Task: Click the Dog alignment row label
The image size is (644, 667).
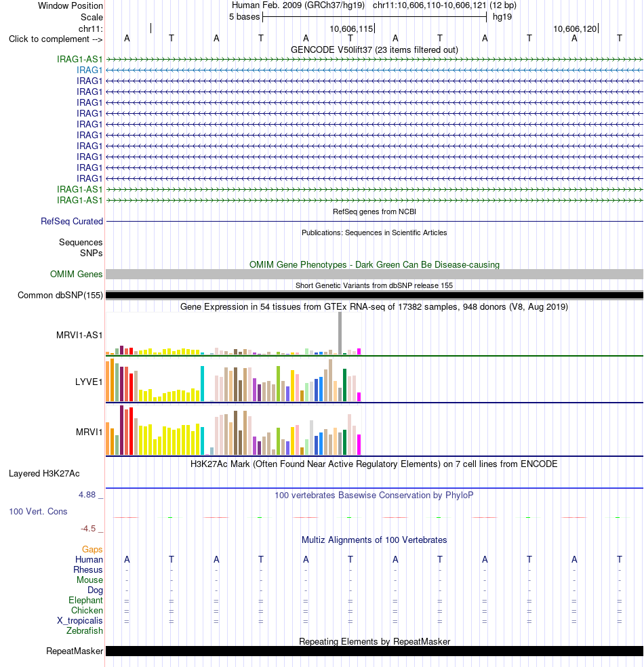Action: (x=96, y=590)
